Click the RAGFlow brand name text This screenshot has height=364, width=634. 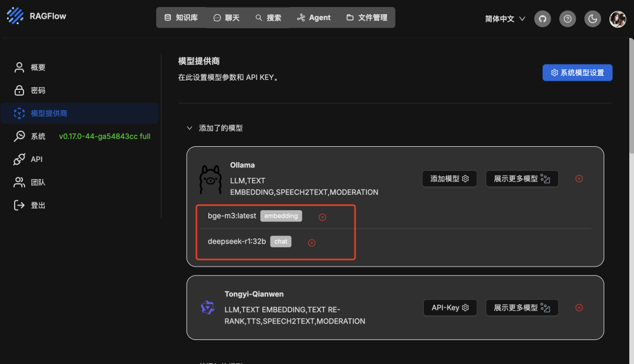pyautogui.click(x=48, y=16)
